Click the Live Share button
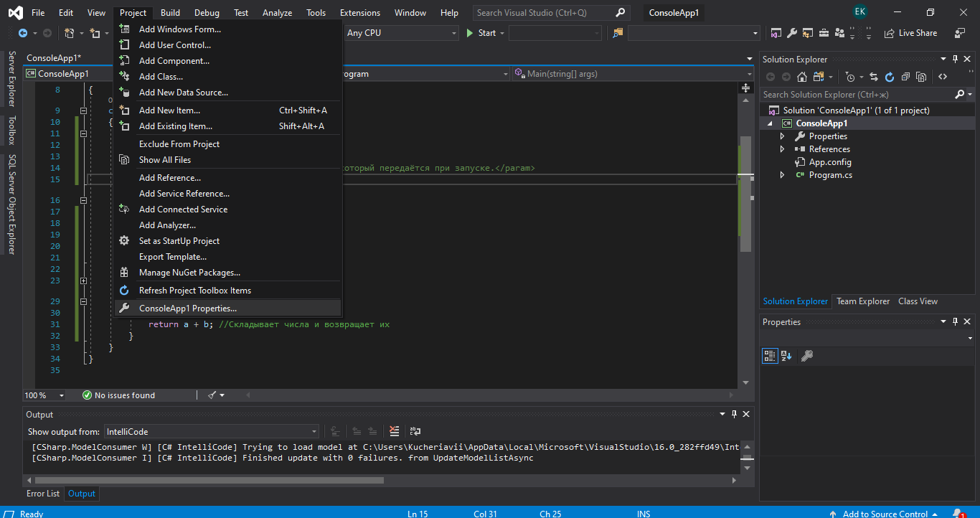 point(910,33)
